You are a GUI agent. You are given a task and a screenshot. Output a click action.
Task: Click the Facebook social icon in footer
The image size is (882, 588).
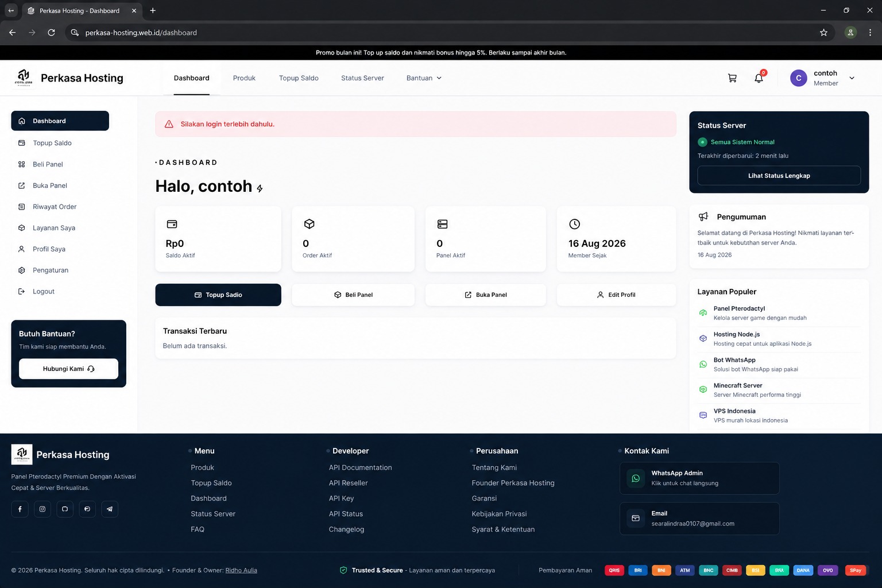(x=20, y=509)
